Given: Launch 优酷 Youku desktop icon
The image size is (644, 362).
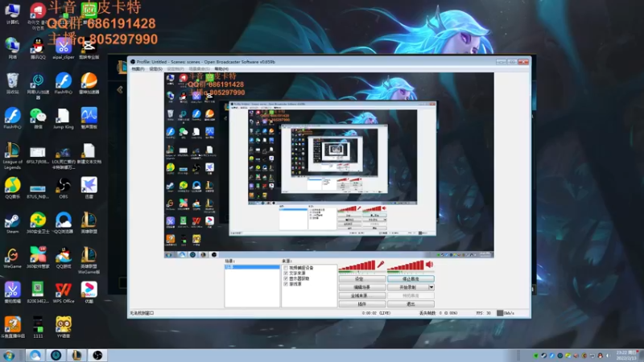Looking at the screenshot, I should (89, 293).
